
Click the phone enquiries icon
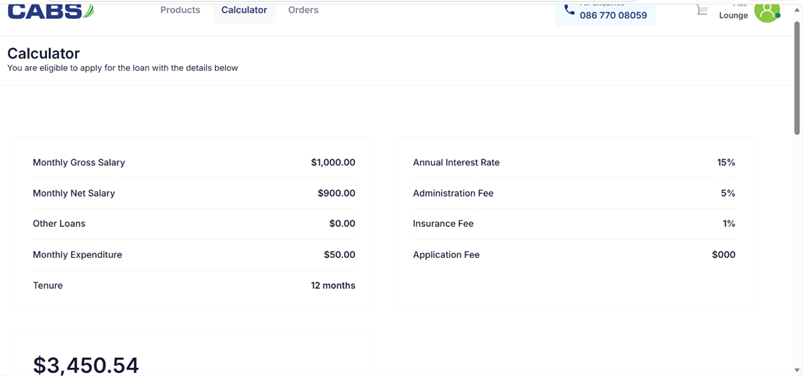[x=569, y=10]
